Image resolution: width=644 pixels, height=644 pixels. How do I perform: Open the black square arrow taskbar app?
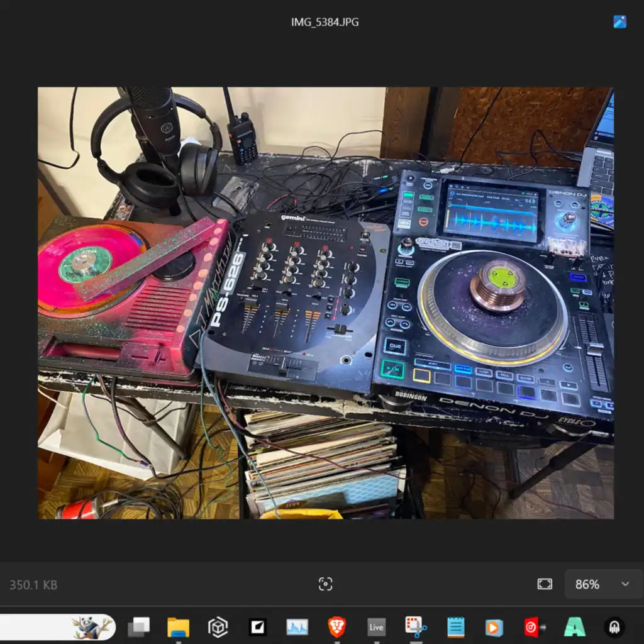tap(258, 627)
